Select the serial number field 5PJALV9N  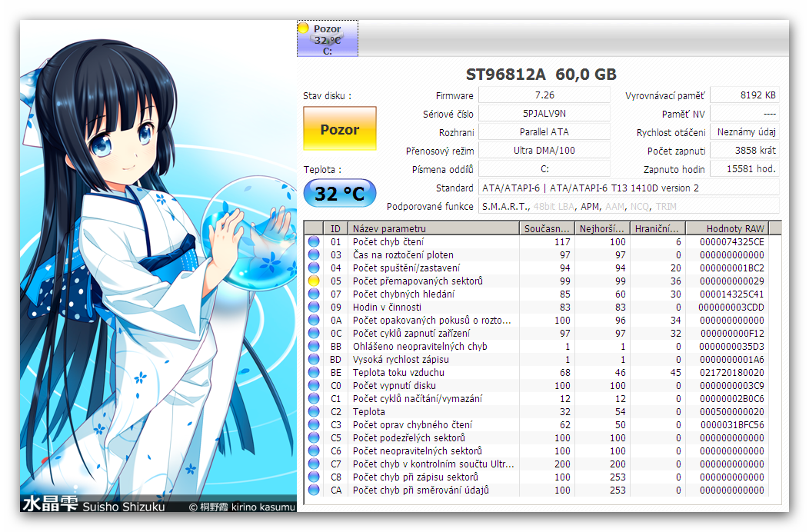click(544, 114)
